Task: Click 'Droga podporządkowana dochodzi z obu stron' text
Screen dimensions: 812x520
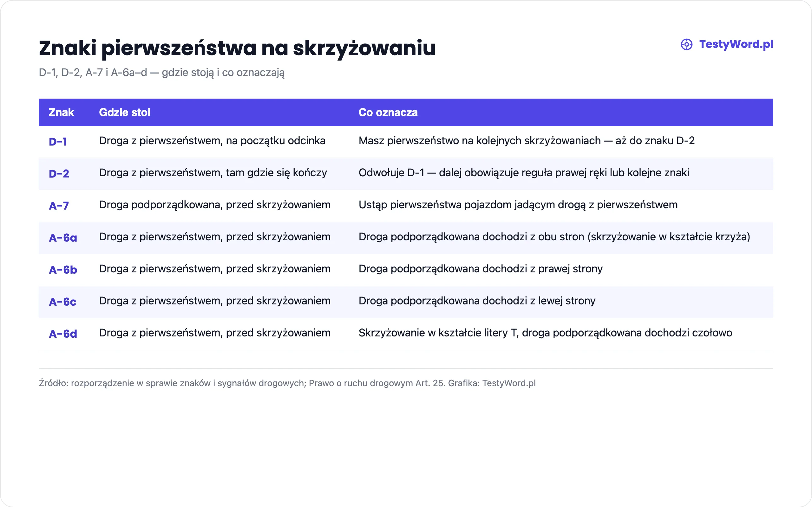Action: (472, 237)
